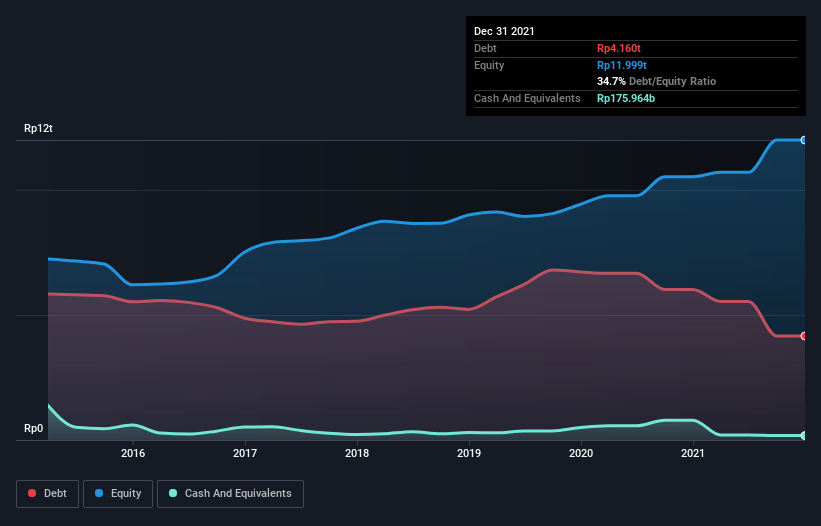Screen dimensions: 821x526
Task: Click the 34.7% Debt/Equity Ratio text
Action: click(657, 81)
